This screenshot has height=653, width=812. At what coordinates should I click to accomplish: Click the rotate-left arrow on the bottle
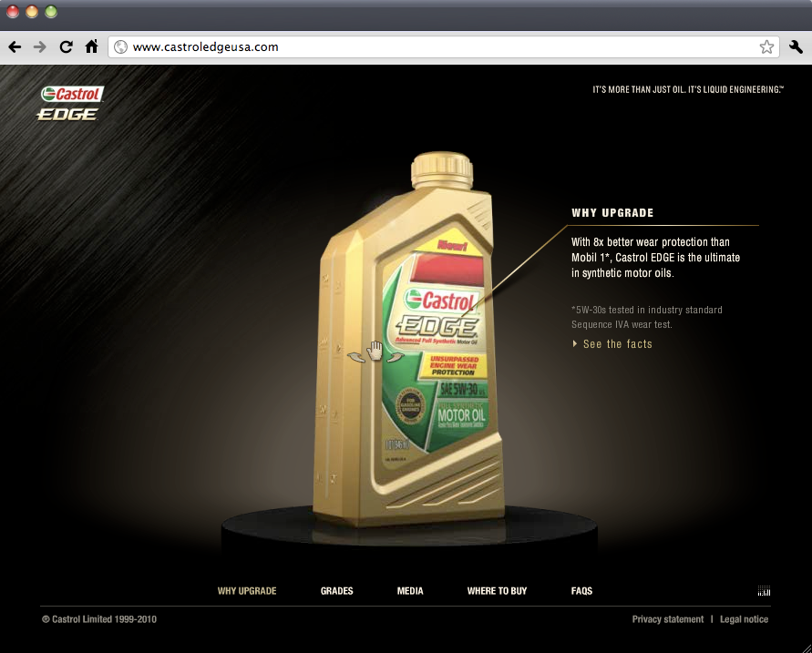coord(355,357)
